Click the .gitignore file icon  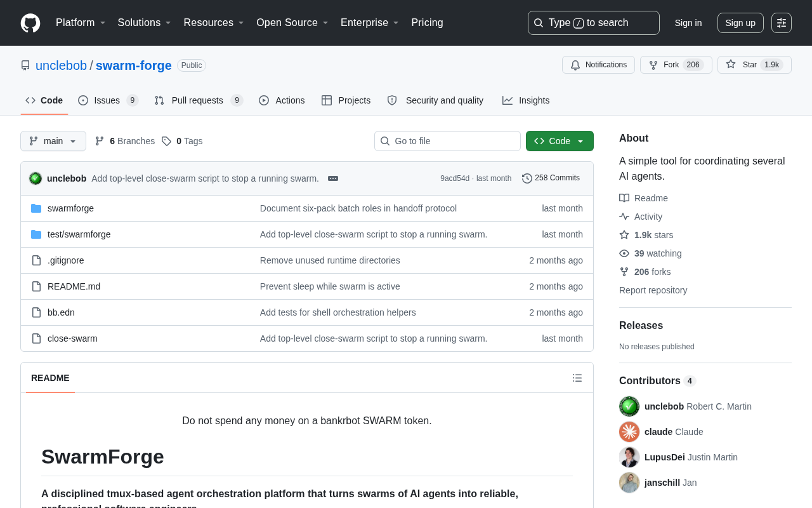point(36,260)
